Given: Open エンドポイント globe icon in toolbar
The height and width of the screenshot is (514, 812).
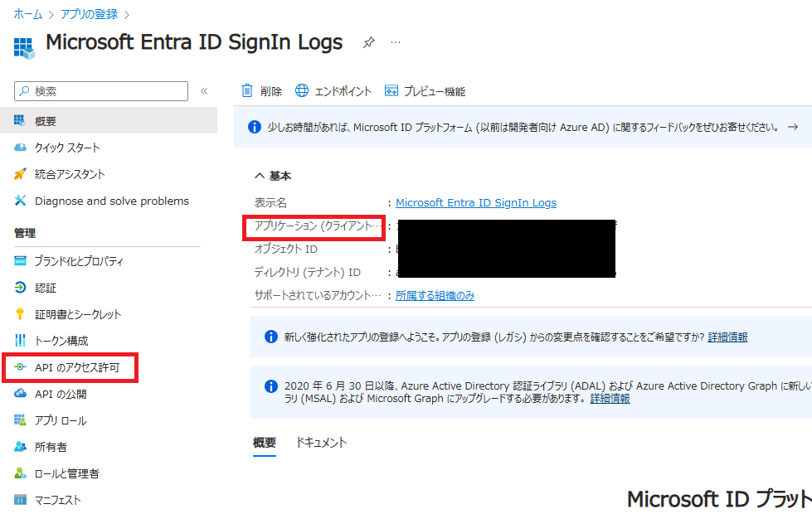Looking at the screenshot, I should pyautogui.click(x=302, y=91).
